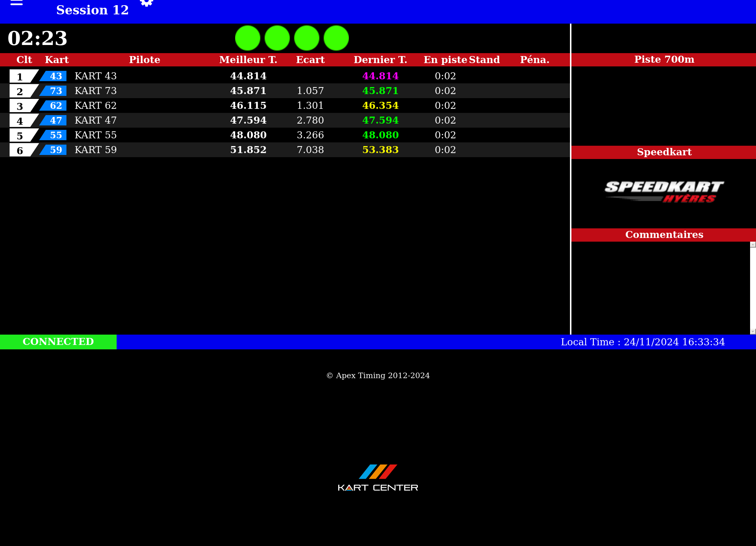Click the first green status light
This screenshot has height=546, width=756.
point(248,38)
